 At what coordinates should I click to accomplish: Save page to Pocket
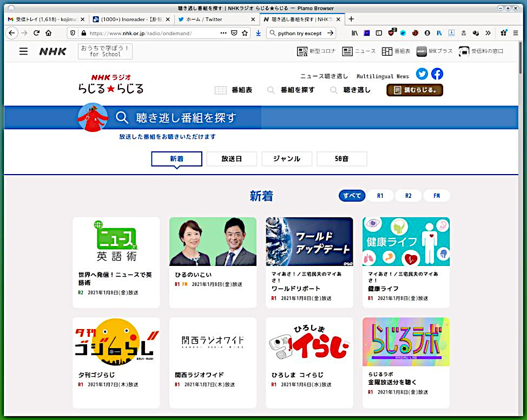(x=234, y=33)
